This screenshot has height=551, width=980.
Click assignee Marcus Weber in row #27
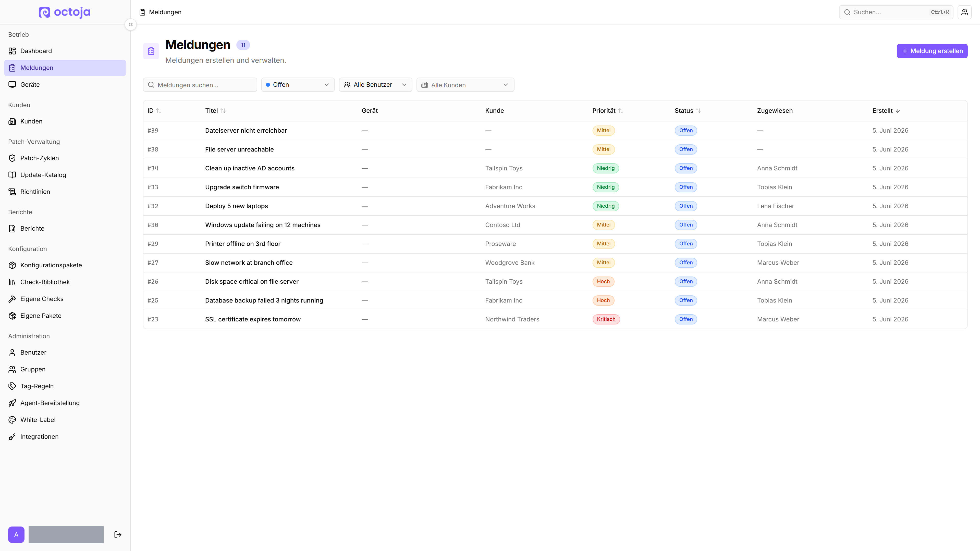(778, 263)
